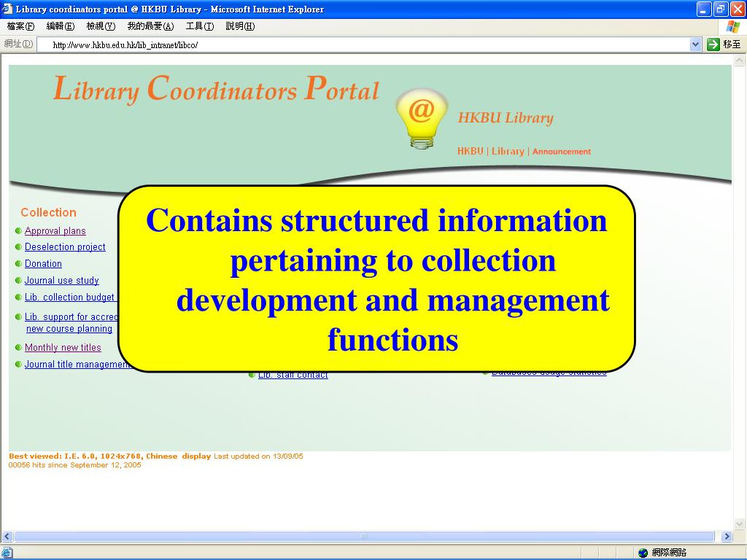
Task: Click the Library link in the header
Action: (x=508, y=151)
